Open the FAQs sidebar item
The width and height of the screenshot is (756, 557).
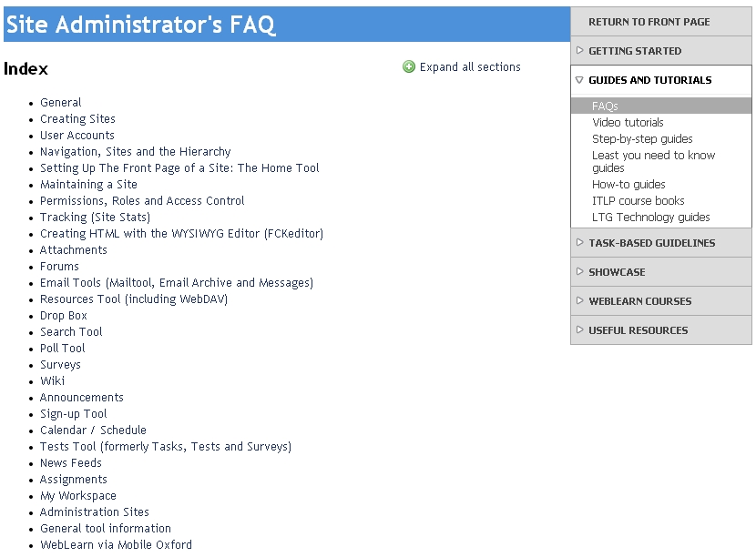[x=605, y=106]
